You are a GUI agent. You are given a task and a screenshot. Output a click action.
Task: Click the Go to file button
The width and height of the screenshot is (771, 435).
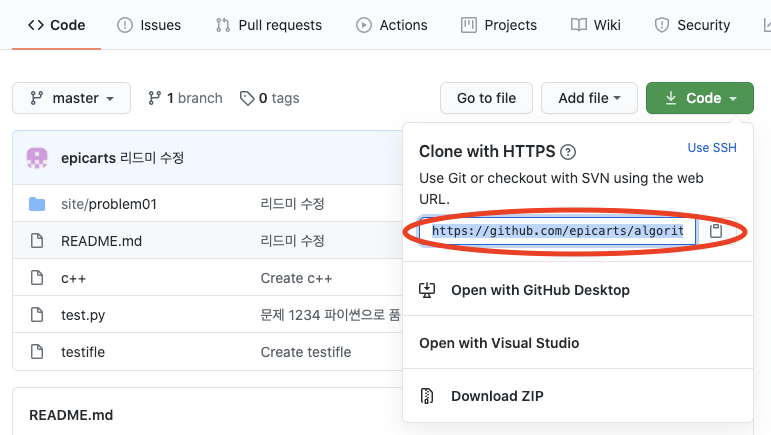(486, 98)
